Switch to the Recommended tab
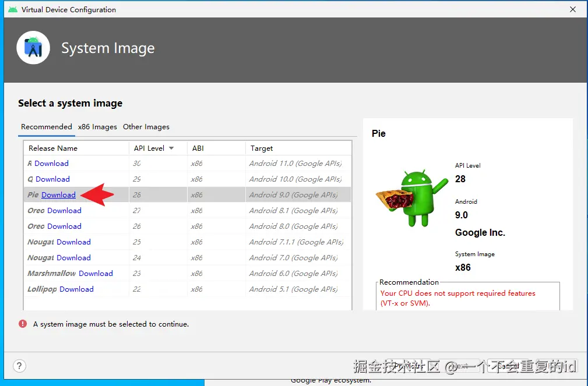 click(47, 127)
